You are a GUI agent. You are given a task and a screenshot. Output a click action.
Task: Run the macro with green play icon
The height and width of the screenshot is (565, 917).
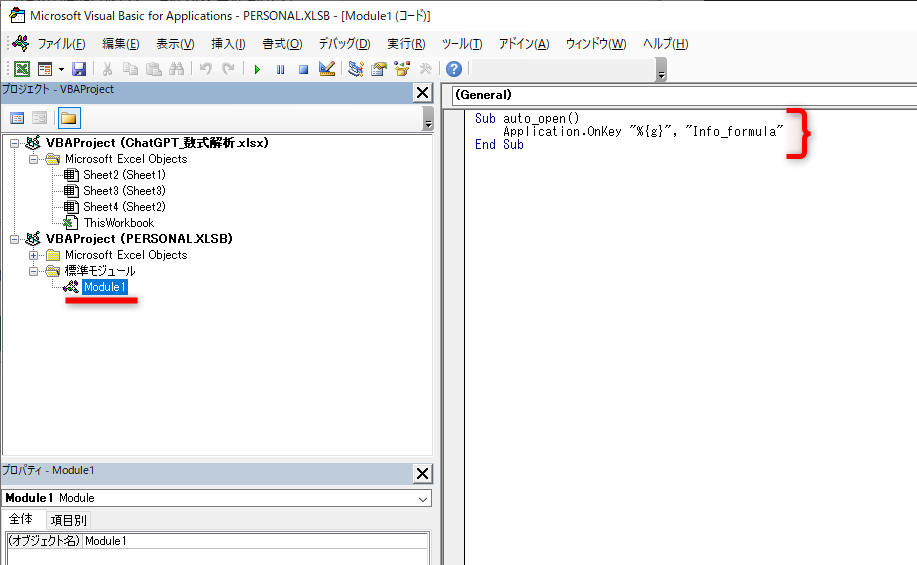click(257, 70)
